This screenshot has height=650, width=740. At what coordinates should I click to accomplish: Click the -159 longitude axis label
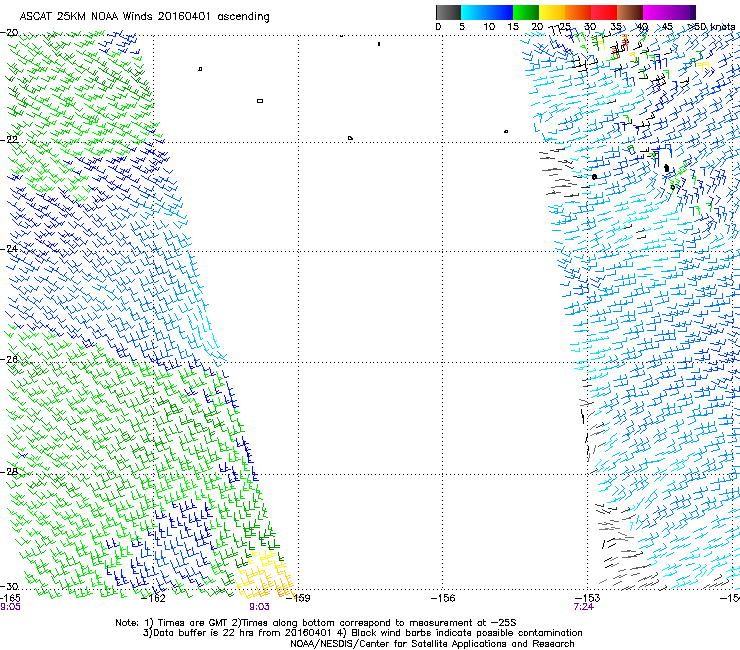298,598
